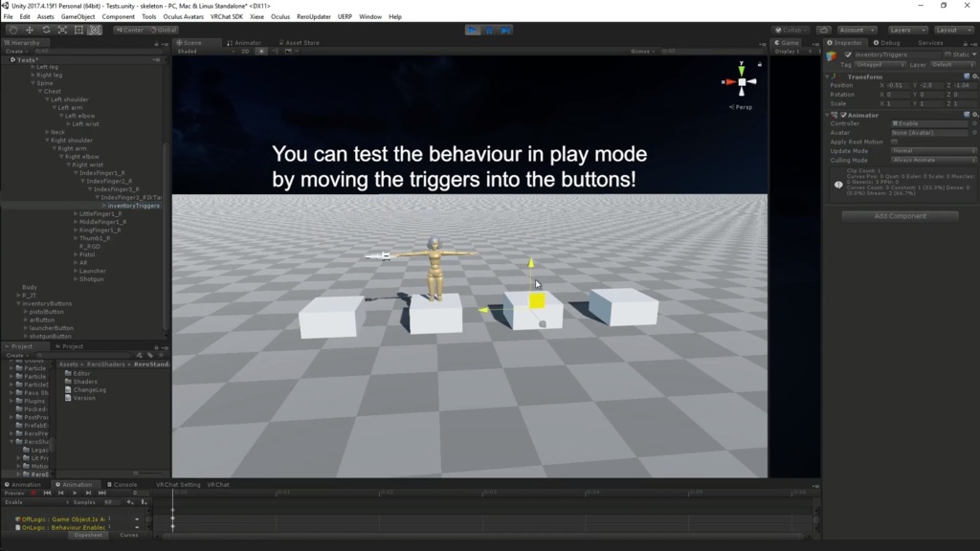Select the Scale tool
980x551 pixels.
pos(63,30)
